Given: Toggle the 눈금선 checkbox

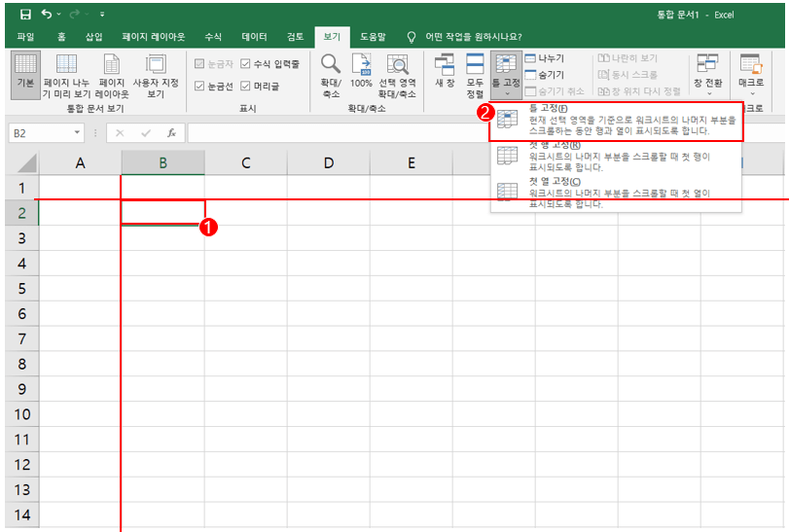Looking at the screenshot, I should point(199,86).
